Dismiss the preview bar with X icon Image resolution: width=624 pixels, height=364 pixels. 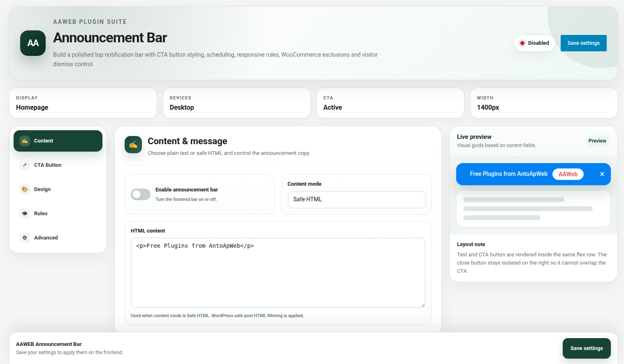(x=602, y=174)
